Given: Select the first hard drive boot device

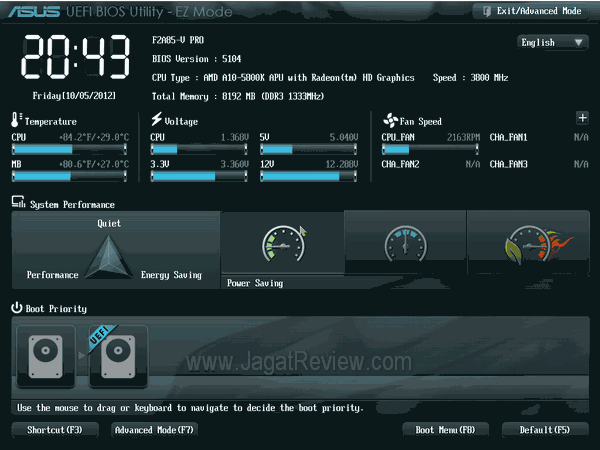Looking at the screenshot, I should [x=46, y=356].
